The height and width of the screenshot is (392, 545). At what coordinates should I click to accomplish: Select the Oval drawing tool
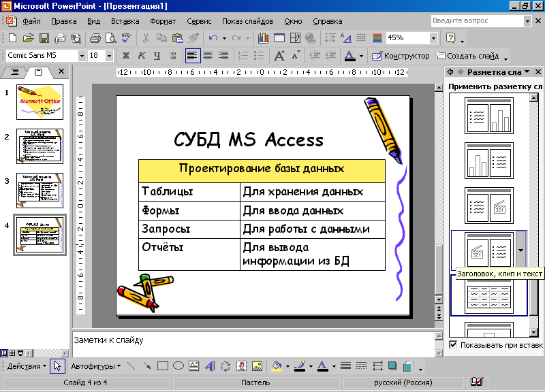[x=178, y=366]
